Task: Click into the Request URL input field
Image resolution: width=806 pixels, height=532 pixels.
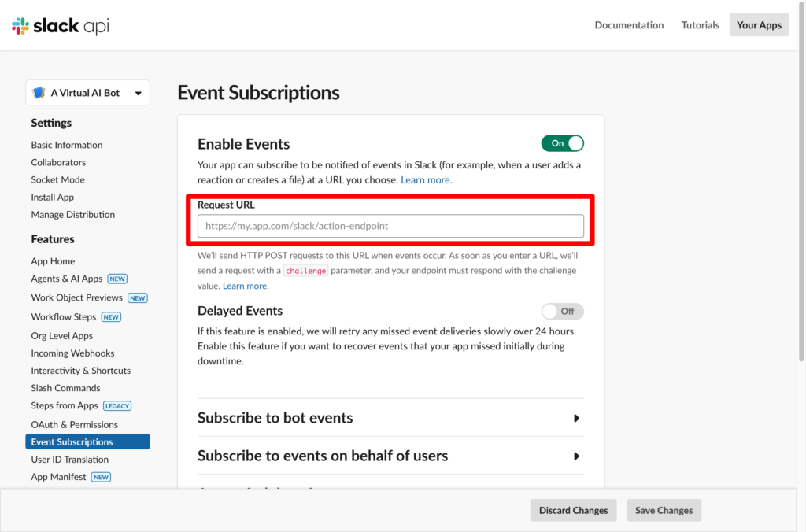Action: (390, 226)
